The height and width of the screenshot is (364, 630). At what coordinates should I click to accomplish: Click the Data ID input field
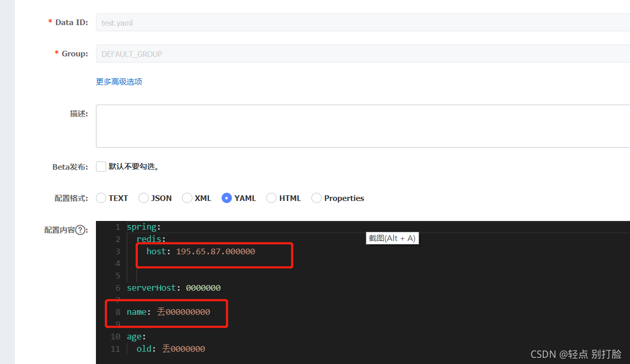pyautogui.click(x=363, y=23)
